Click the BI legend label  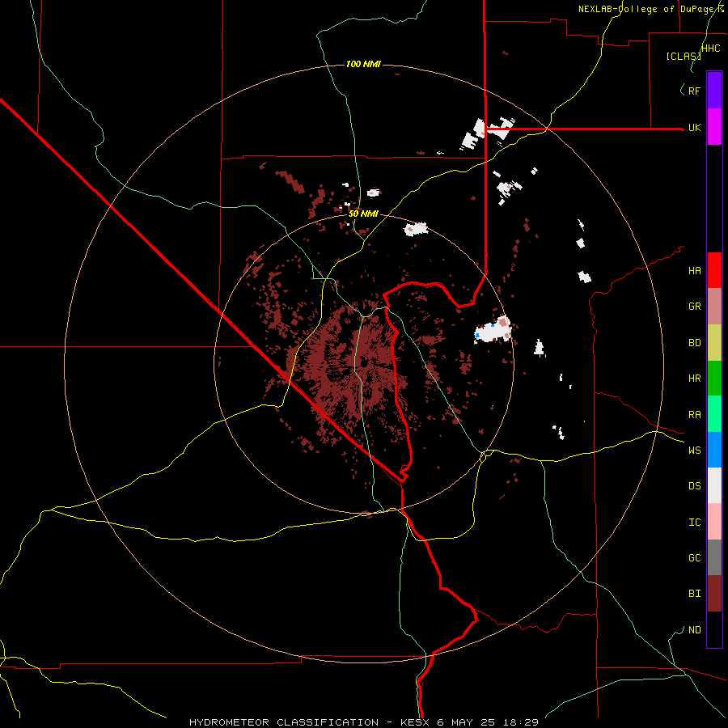coord(694,594)
